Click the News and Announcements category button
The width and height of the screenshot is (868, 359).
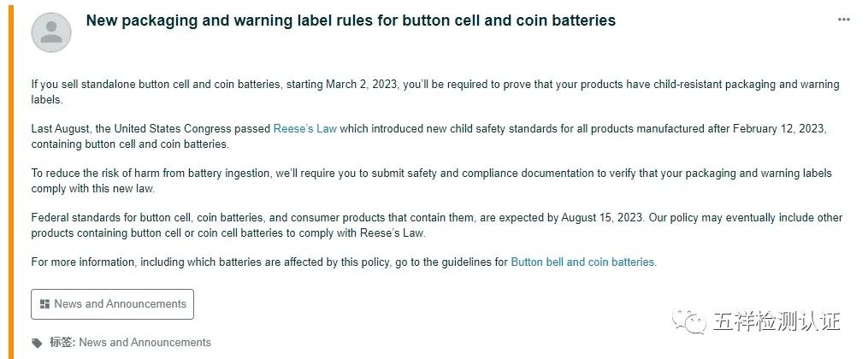coord(112,304)
